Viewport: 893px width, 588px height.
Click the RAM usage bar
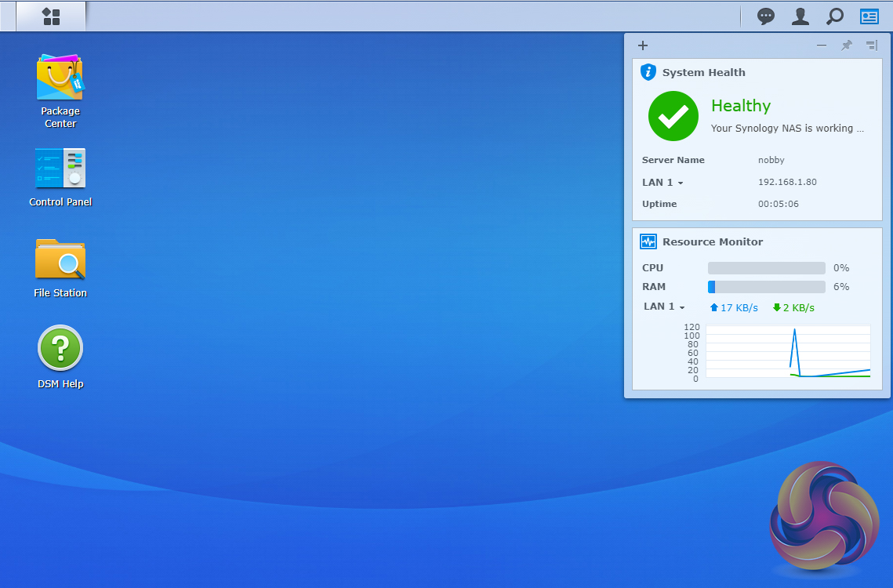point(767,287)
